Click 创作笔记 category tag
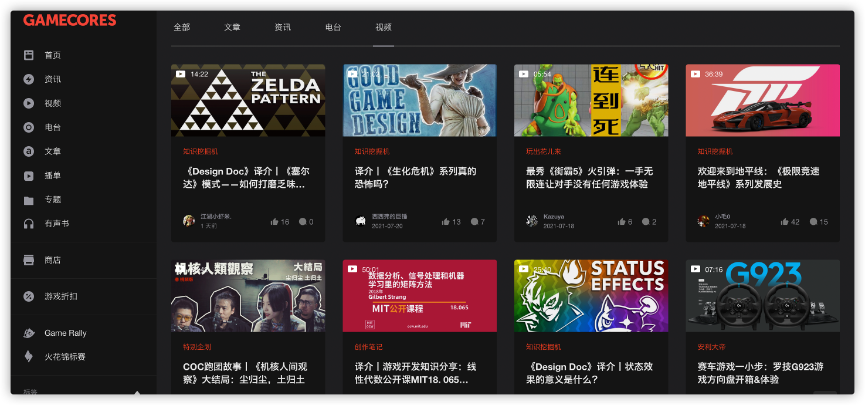Viewport: 866px width, 406px height. [368, 347]
